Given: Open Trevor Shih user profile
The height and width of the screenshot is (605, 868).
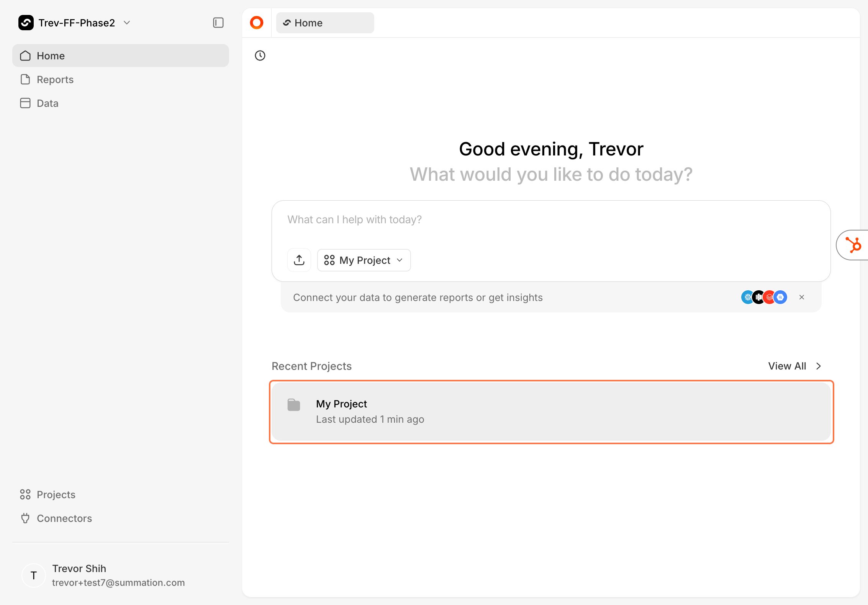Looking at the screenshot, I should 121,576.
